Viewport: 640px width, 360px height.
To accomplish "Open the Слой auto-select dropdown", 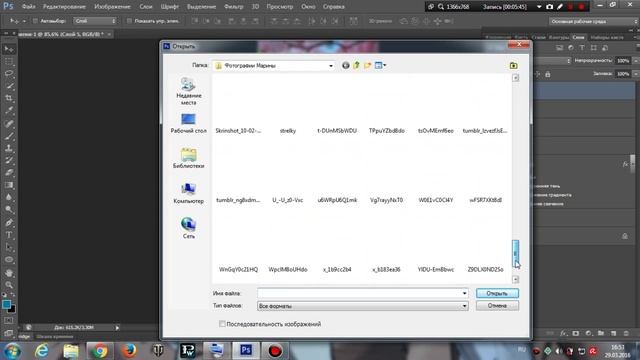I will pos(95,21).
